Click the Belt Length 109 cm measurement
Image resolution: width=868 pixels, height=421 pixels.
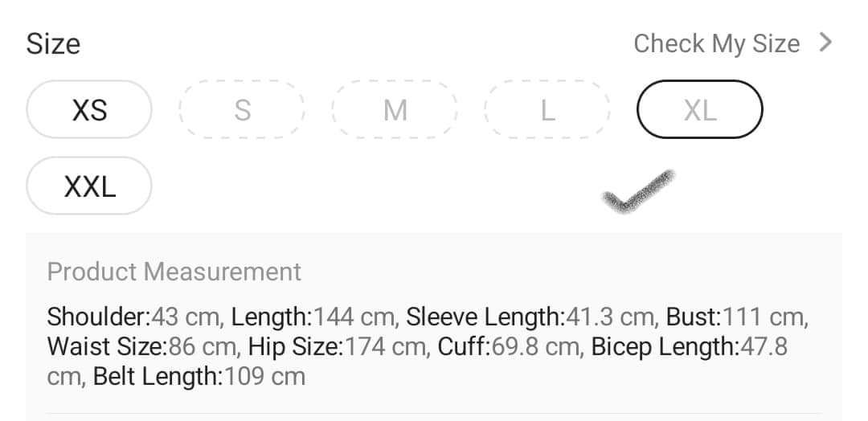pyautogui.click(x=199, y=377)
